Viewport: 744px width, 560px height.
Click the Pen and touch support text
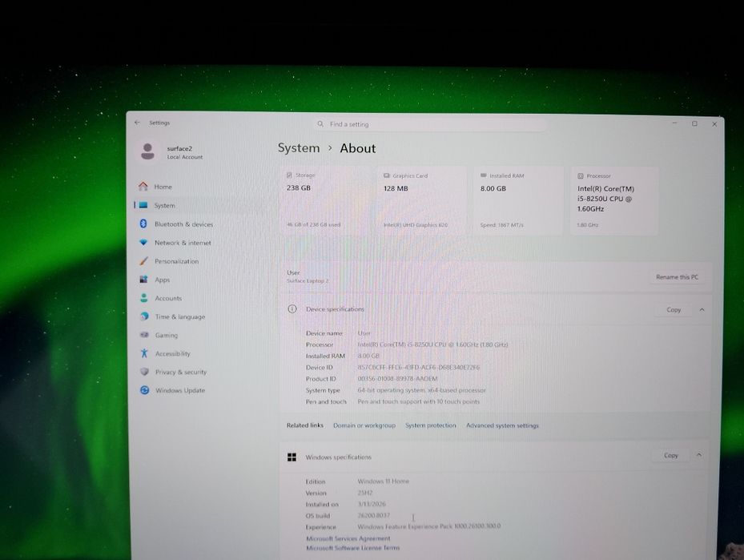(x=419, y=401)
